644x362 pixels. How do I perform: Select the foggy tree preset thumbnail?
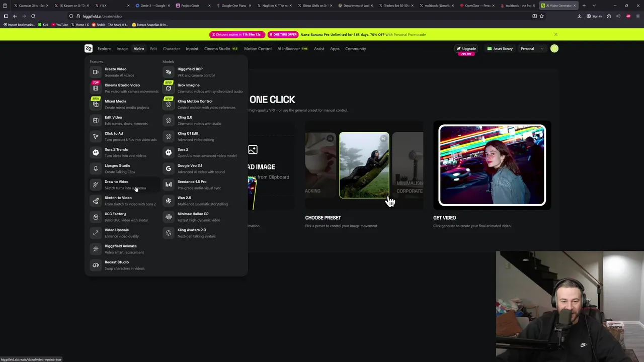pyautogui.click(x=364, y=165)
